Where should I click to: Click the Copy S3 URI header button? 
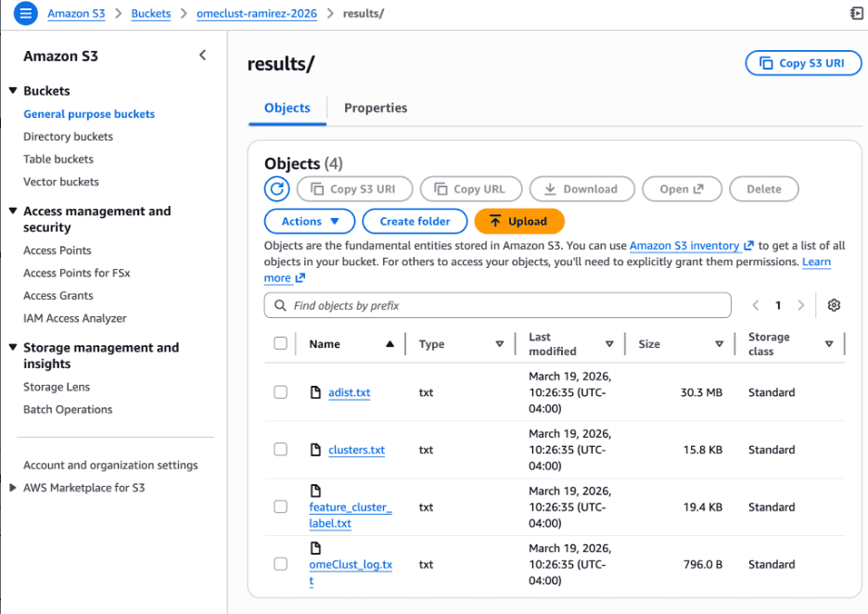(803, 63)
